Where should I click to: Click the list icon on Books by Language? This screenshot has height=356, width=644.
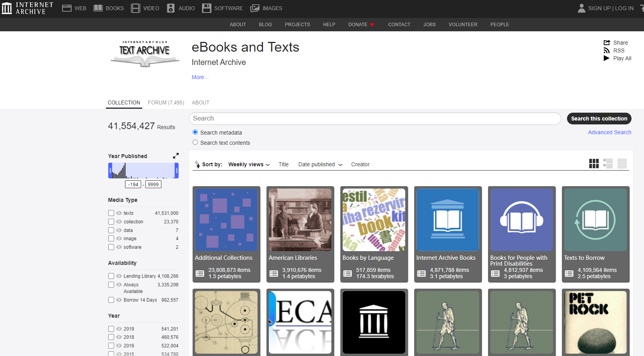pos(347,273)
